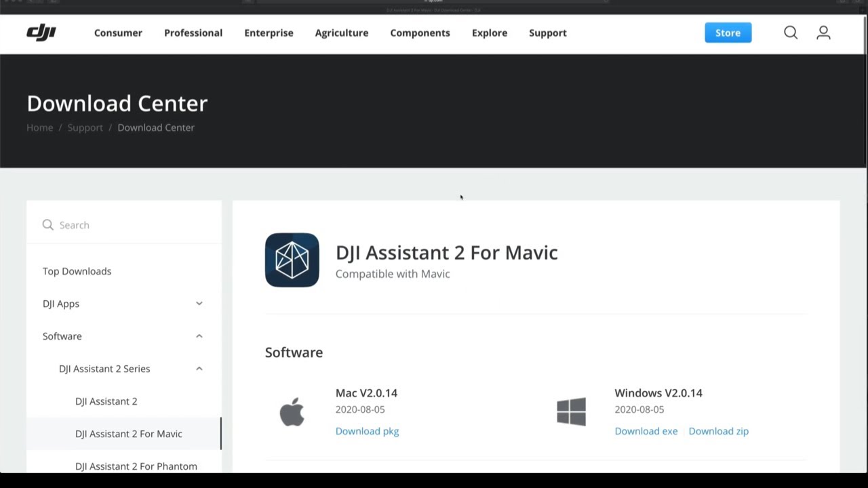Click the 2020-08-05 date under Windows
The width and height of the screenshot is (868, 488).
(x=639, y=409)
